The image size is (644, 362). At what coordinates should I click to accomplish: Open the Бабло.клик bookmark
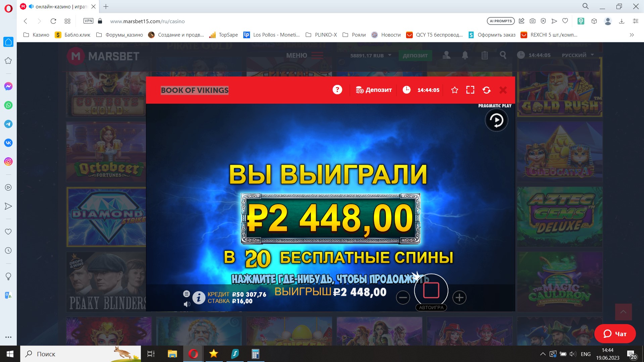(72, 35)
